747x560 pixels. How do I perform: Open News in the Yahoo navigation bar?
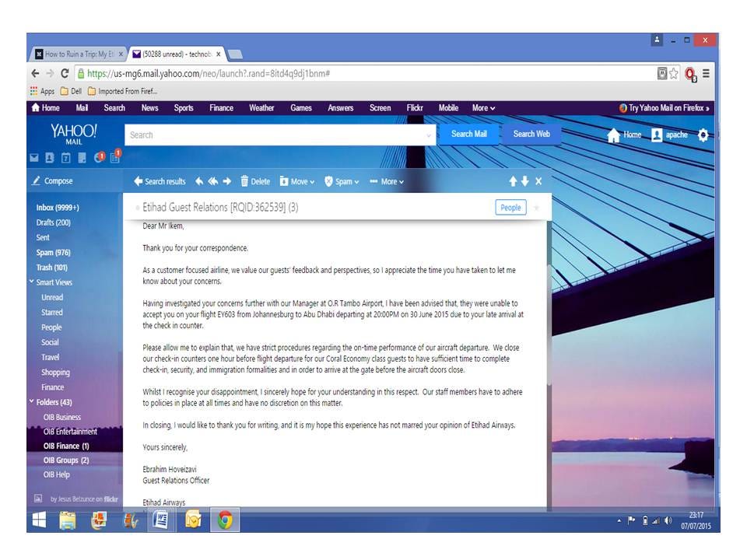(x=149, y=108)
